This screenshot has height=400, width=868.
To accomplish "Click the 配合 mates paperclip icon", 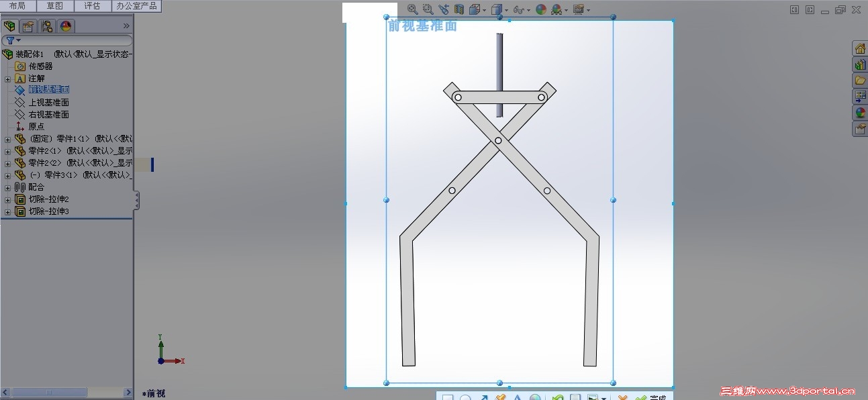I will tap(19, 187).
